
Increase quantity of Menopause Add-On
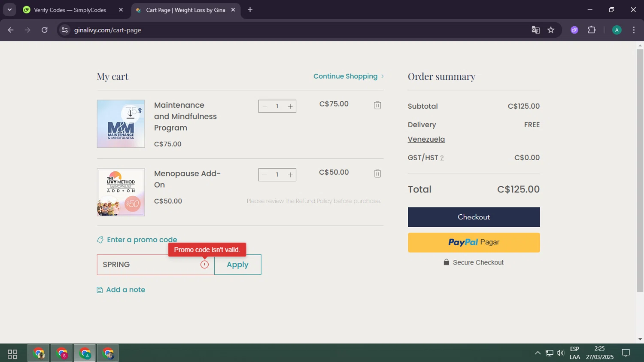[290, 175]
